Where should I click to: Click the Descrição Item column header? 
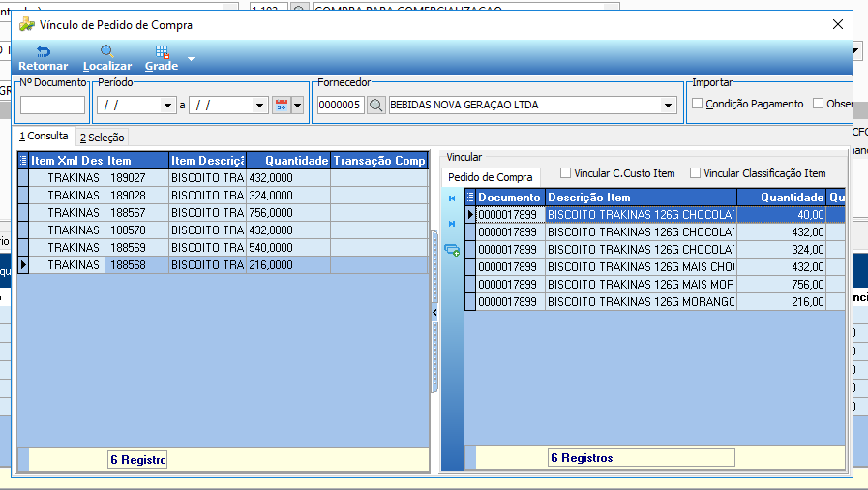tap(641, 198)
